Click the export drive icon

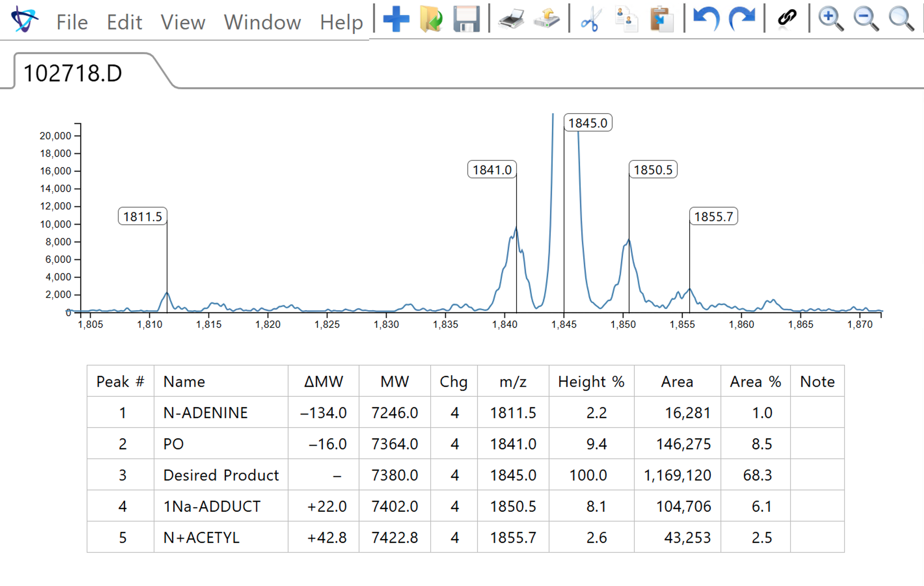click(546, 19)
